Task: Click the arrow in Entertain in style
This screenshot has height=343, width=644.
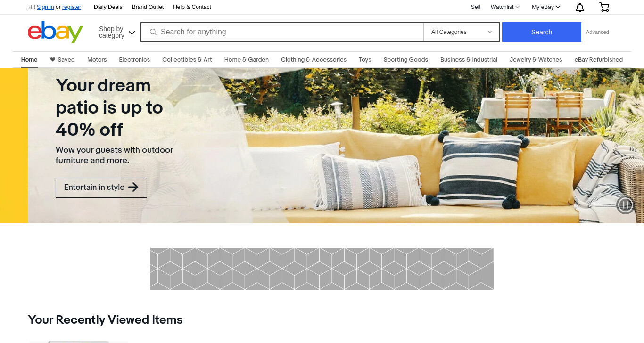Action: (x=133, y=187)
